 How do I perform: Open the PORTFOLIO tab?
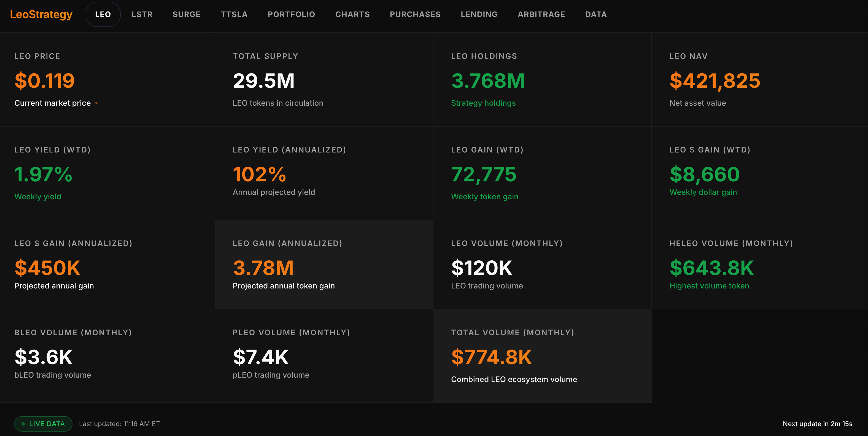pyautogui.click(x=291, y=15)
